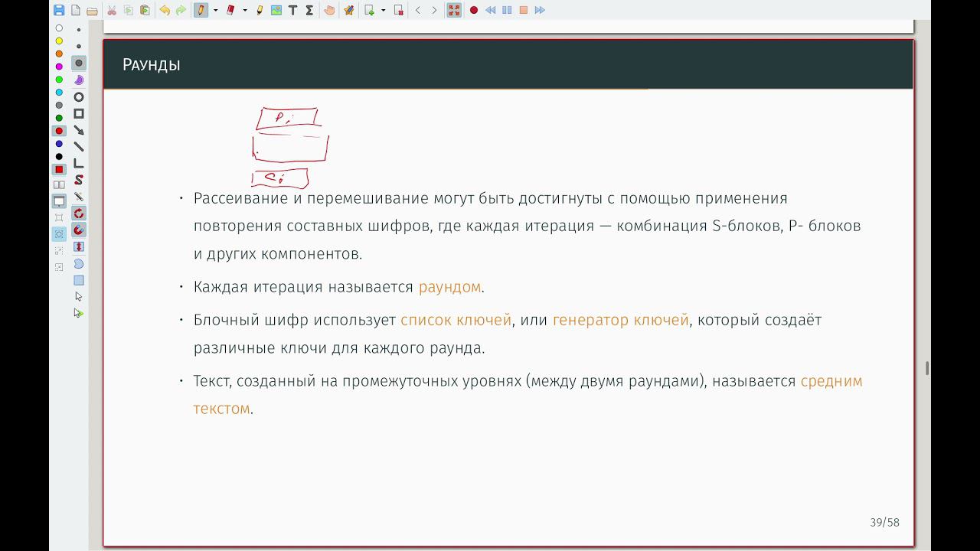Viewport: 980px width, 551px height.
Task: Open the eraser type dropdown arrow
Action: pos(245,11)
